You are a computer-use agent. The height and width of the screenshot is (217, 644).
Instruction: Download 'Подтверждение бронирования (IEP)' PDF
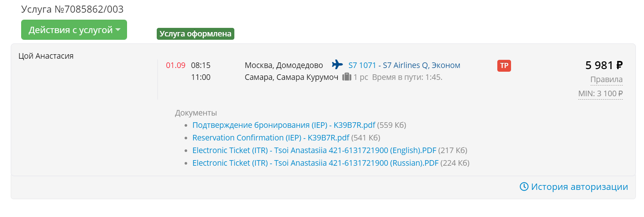(284, 125)
